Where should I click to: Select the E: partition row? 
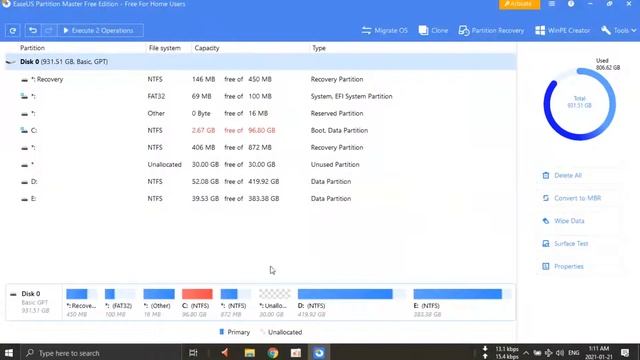click(260, 199)
